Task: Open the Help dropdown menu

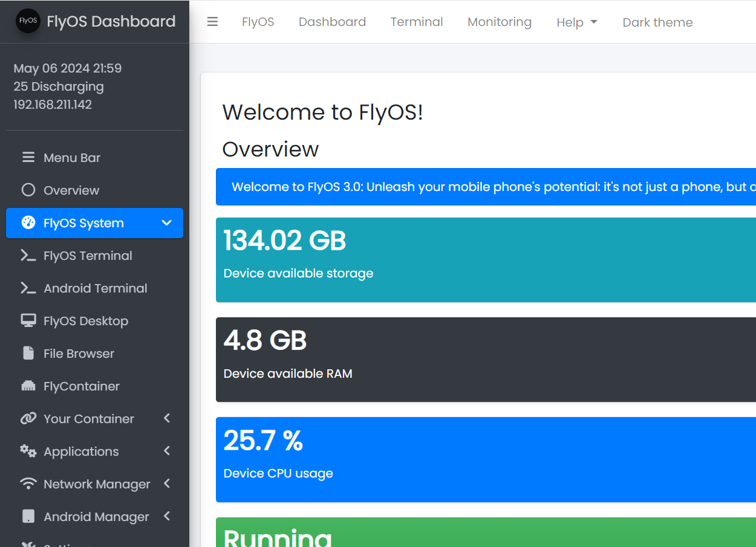Action: click(576, 22)
